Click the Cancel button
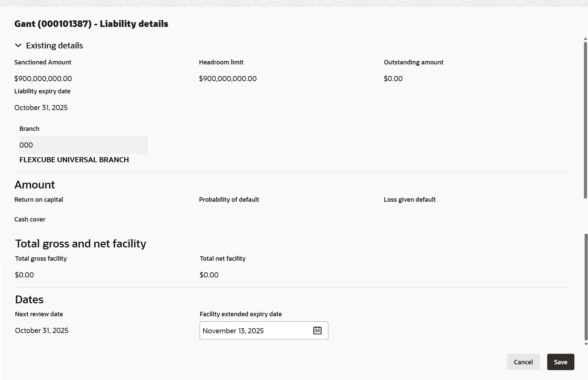The width and height of the screenshot is (588, 380). coord(523,362)
